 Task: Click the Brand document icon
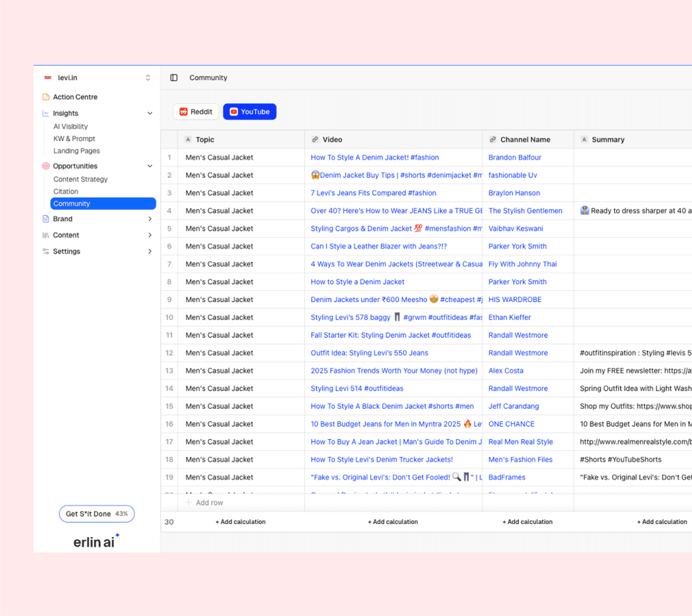tap(46, 219)
